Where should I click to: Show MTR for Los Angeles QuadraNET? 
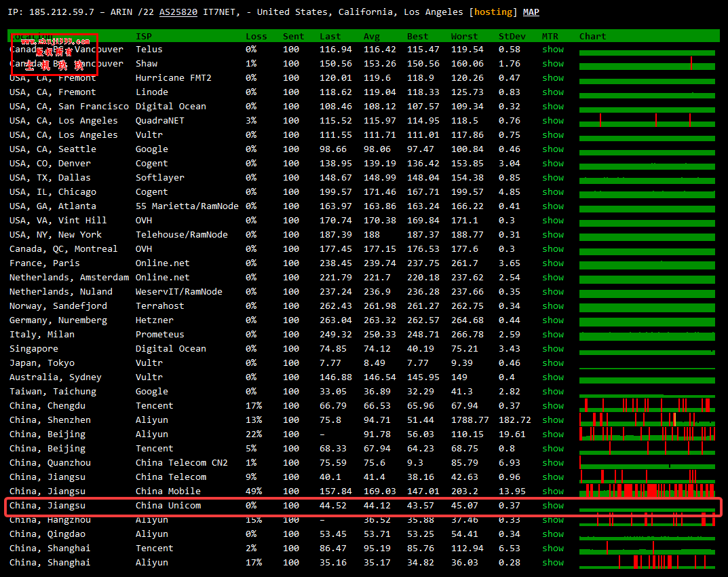553,120
